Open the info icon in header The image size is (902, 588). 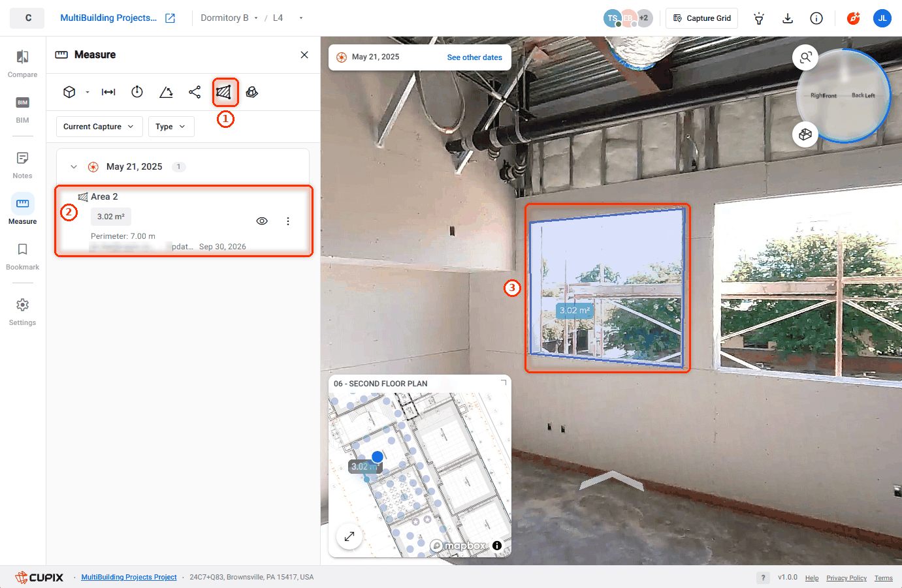[816, 18]
